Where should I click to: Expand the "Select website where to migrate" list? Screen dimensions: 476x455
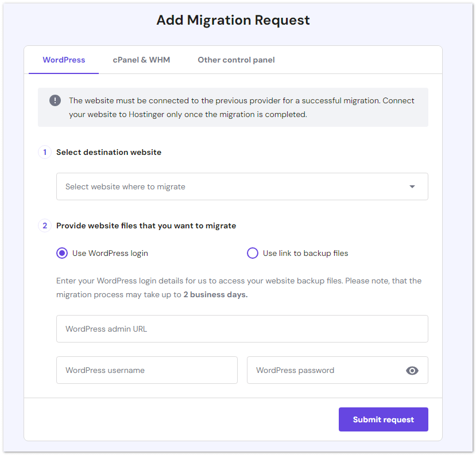[172, 186]
